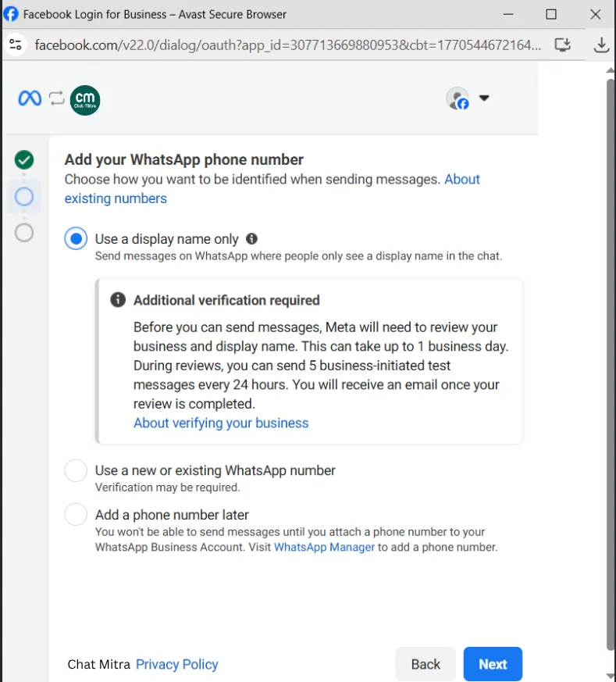
Task: Click the Chat Mitra footer text
Action: point(98,664)
